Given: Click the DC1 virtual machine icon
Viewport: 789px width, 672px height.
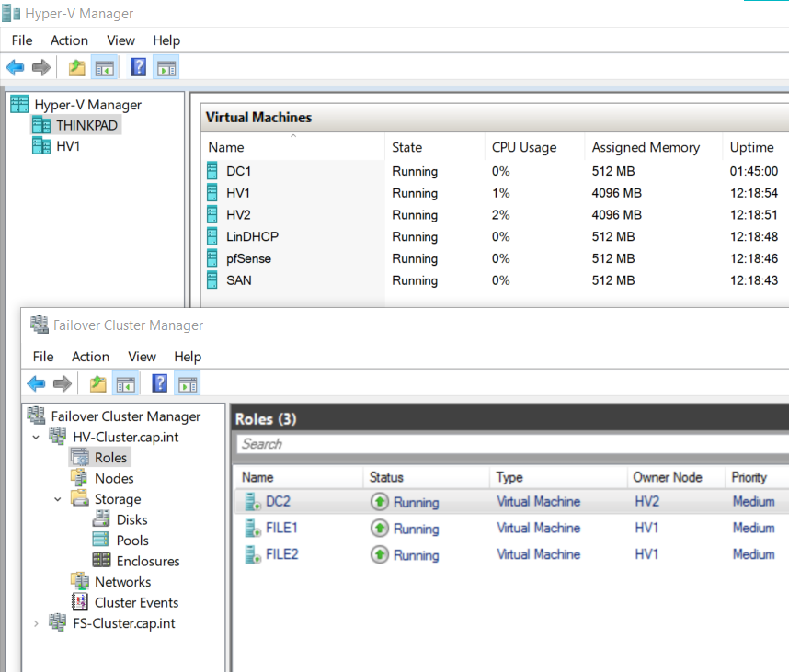Looking at the screenshot, I should coord(212,171).
